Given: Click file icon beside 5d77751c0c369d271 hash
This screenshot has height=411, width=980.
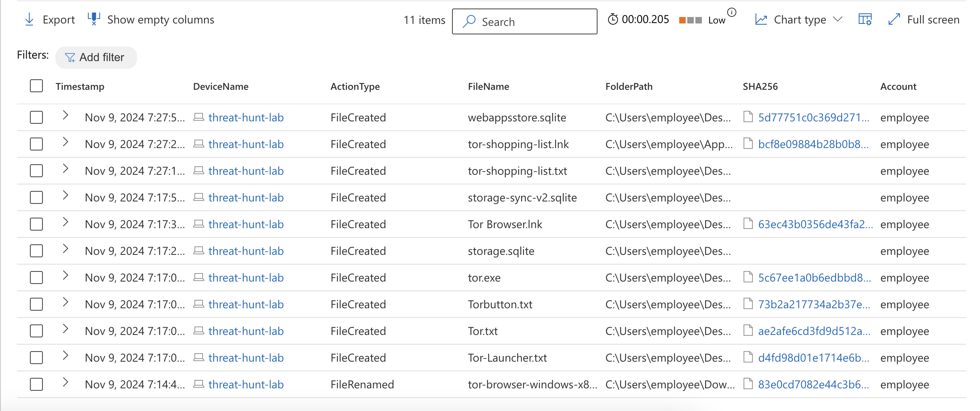Looking at the screenshot, I should click(748, 117).
